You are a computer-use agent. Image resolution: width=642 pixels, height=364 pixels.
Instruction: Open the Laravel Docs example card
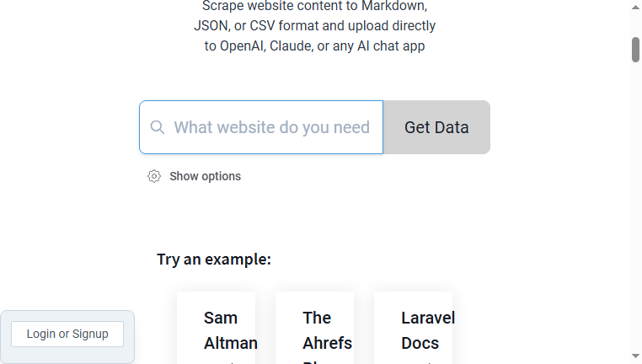414,329
